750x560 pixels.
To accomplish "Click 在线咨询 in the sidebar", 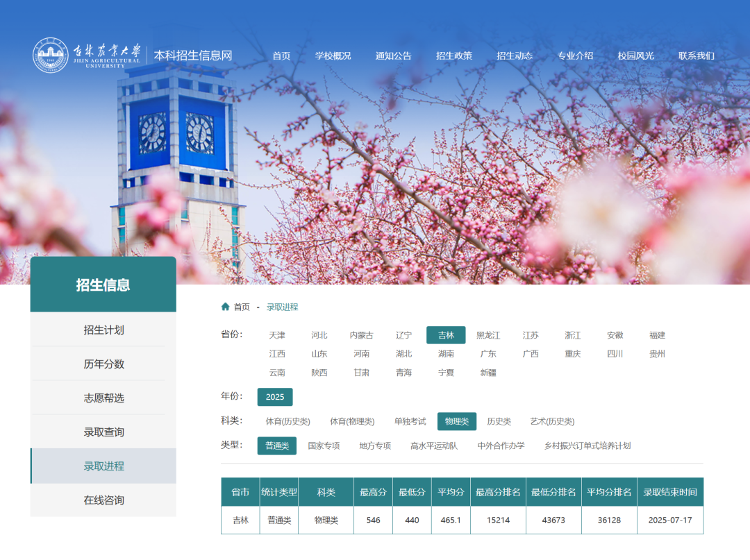I will (103, 500).
